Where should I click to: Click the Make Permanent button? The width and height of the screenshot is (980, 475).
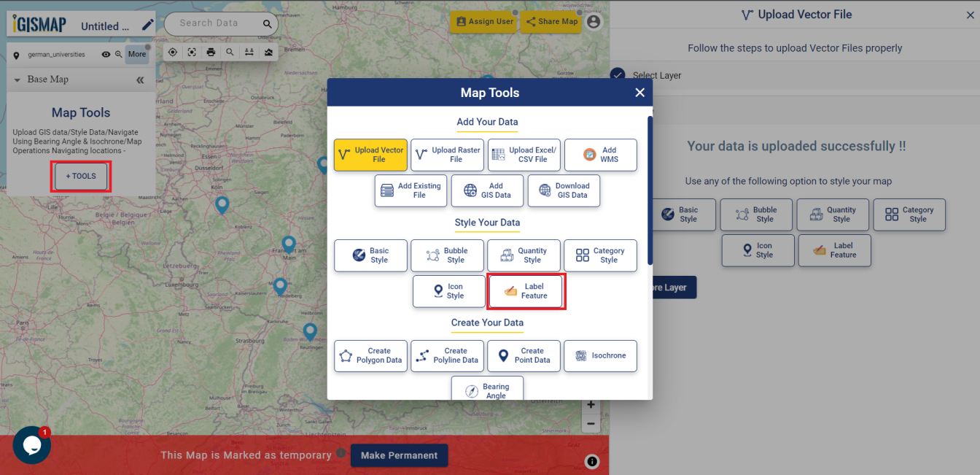400,455
